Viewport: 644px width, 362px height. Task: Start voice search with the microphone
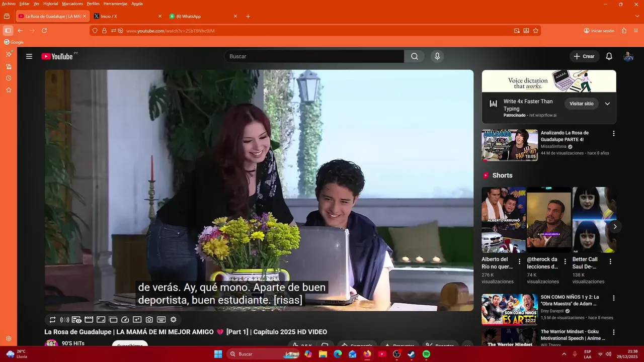coord(437,56)
